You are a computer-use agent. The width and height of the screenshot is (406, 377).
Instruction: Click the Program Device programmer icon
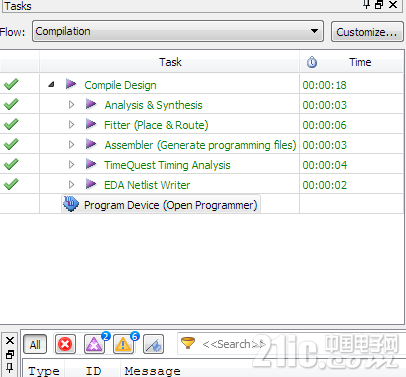[71, 204]
